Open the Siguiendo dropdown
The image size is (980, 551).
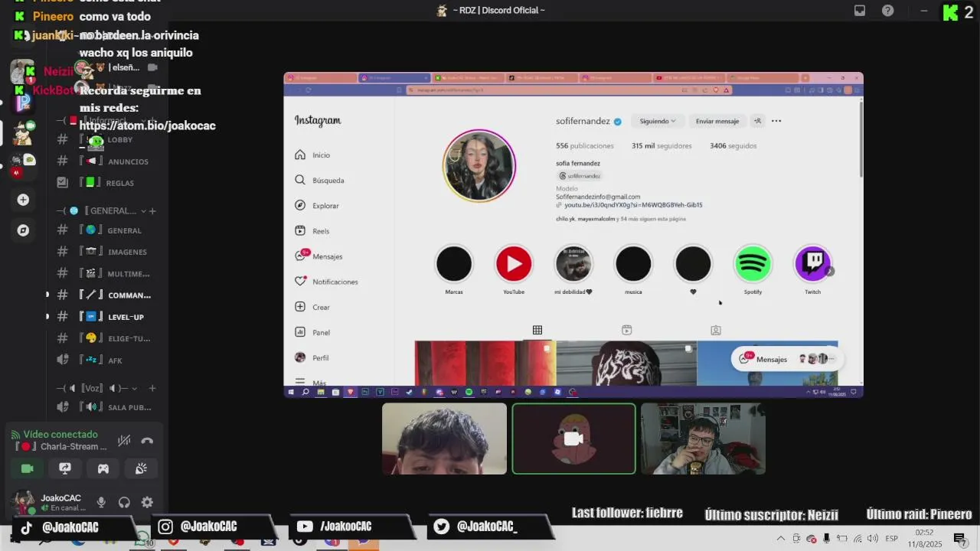click(x=658, y=121)
